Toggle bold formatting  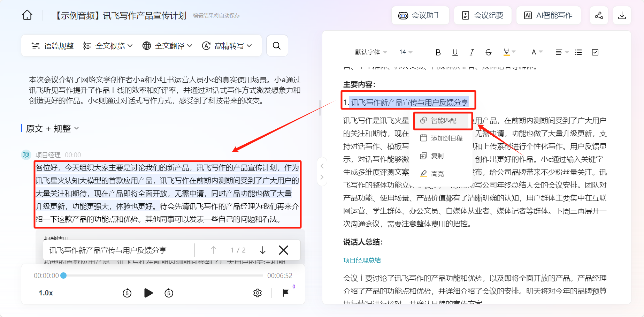[x=438, y=52]
